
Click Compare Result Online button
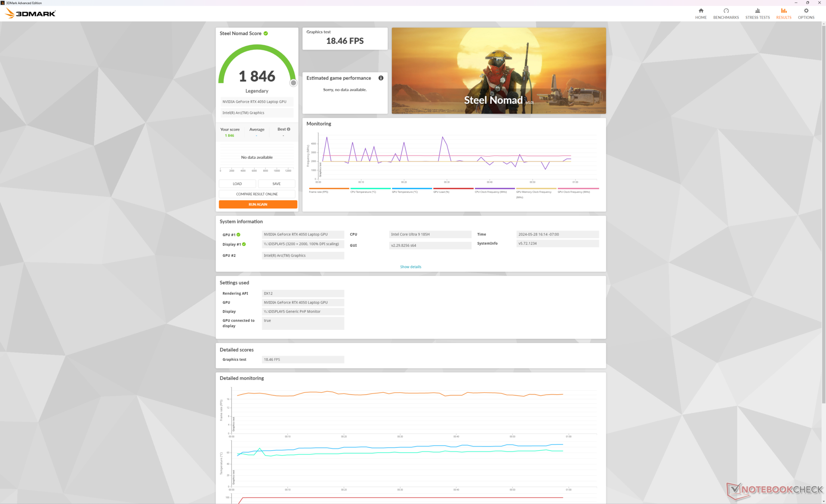[257, 194]
